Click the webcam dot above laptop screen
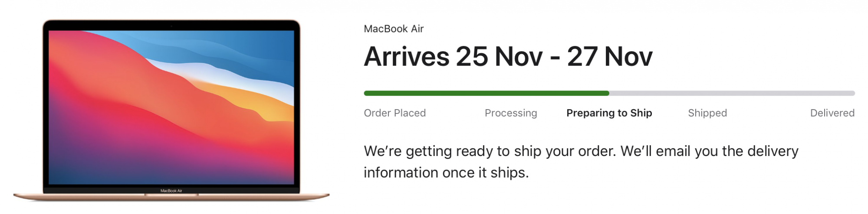Image resolution: width=868 pixels, height=214 pixels. click(x=171, y=26)
